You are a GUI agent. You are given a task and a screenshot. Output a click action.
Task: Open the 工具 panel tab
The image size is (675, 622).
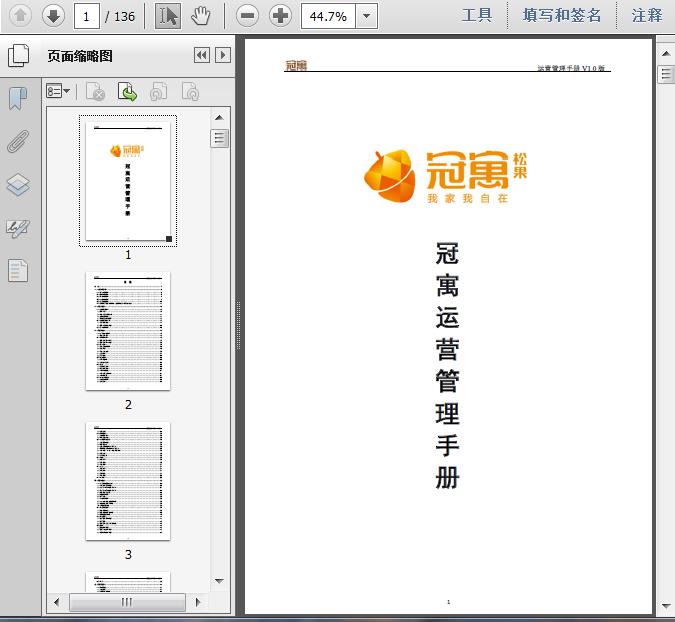pyautogui.click(x=477, y=15)
